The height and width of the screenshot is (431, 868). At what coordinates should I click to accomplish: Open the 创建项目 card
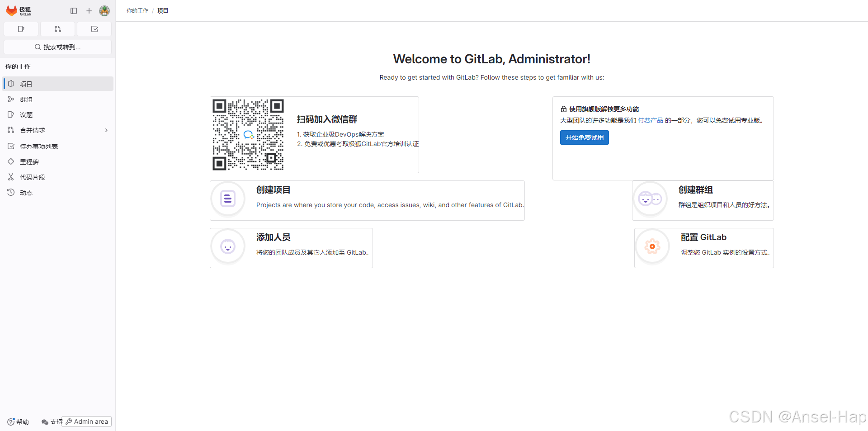tap(367, 200)
